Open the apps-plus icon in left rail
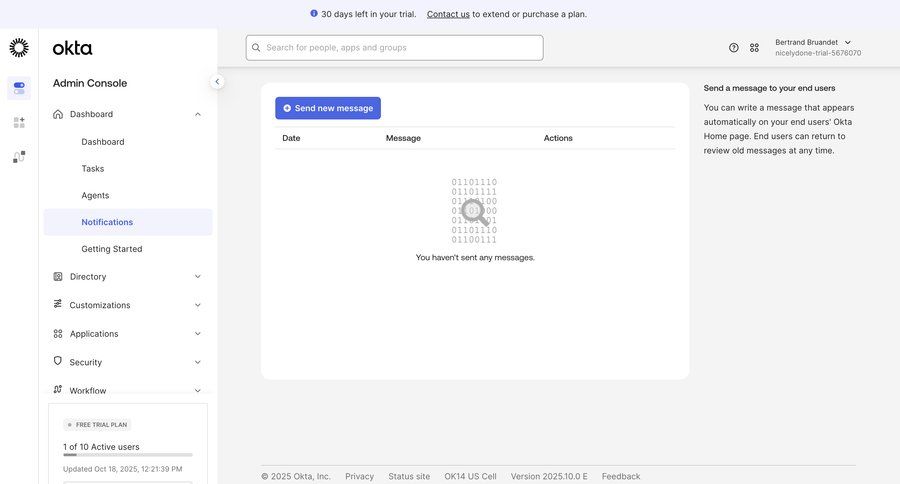This screenshot has height=484, width=900. pos(19,122)
